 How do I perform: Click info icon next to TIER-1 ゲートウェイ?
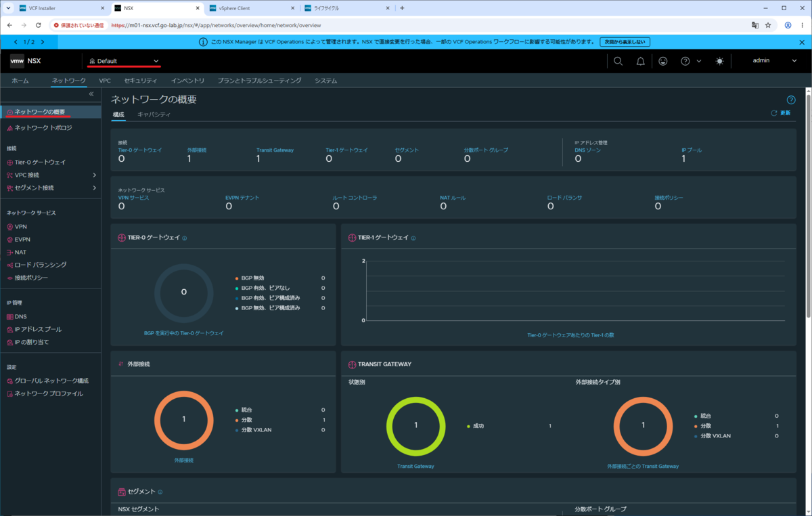413,238
